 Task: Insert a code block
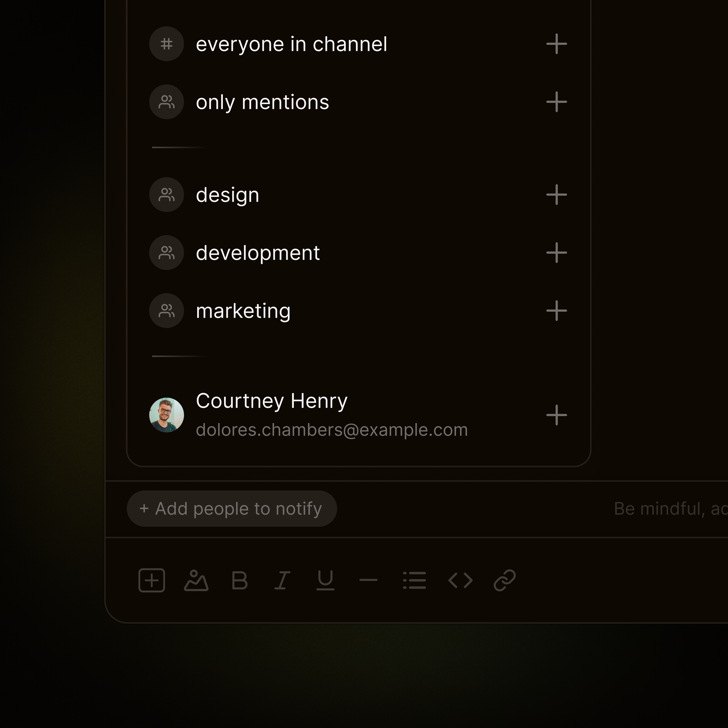460,580
